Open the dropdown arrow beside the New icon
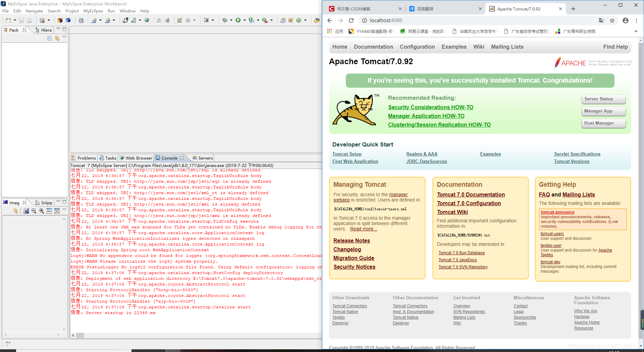The image size is (644, 352). pyautogui.click(x=15, y=20)
